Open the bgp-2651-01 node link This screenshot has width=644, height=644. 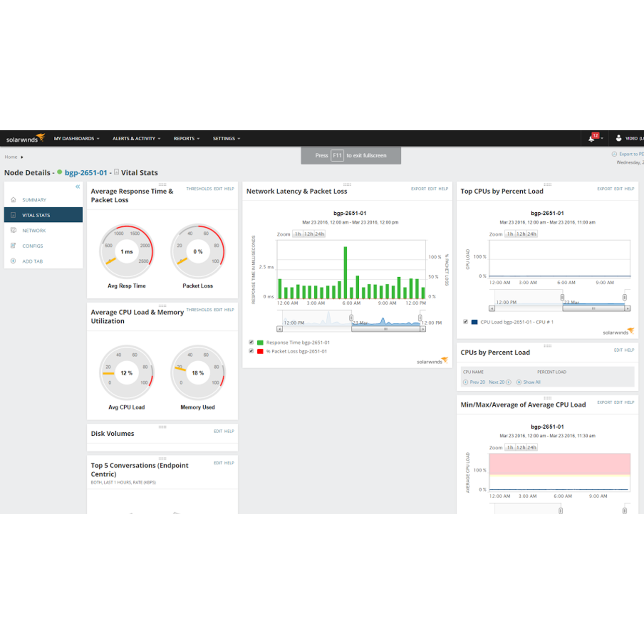pyautogui.click(x=86, y=173)
